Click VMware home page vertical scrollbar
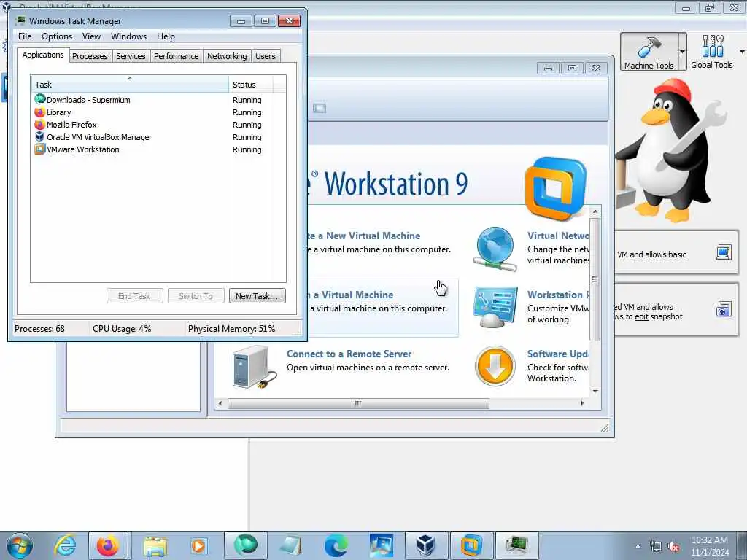Viewport: 747px width, 560px height. [595, 279]
